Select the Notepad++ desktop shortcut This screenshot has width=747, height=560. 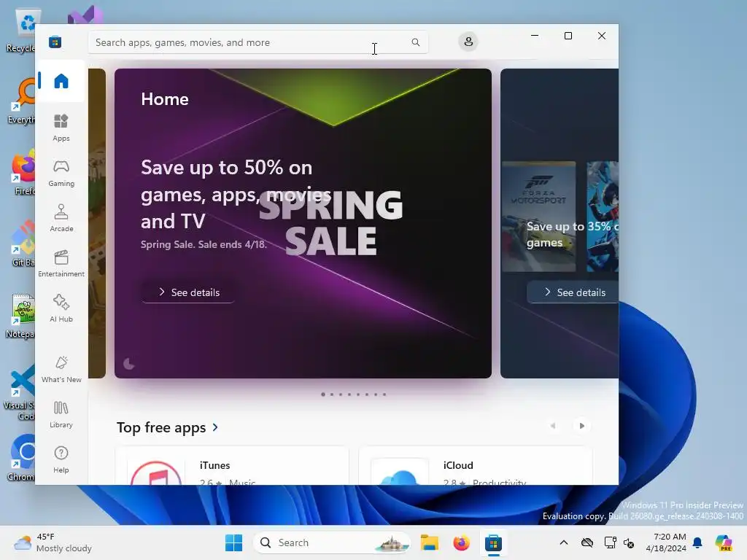[21, 316]
